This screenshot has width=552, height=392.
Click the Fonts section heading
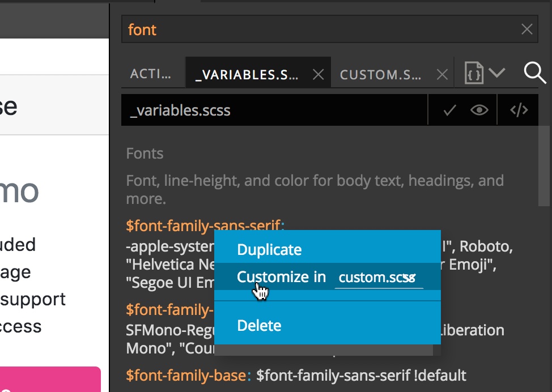pyautogui.click(x=145, y=154)
